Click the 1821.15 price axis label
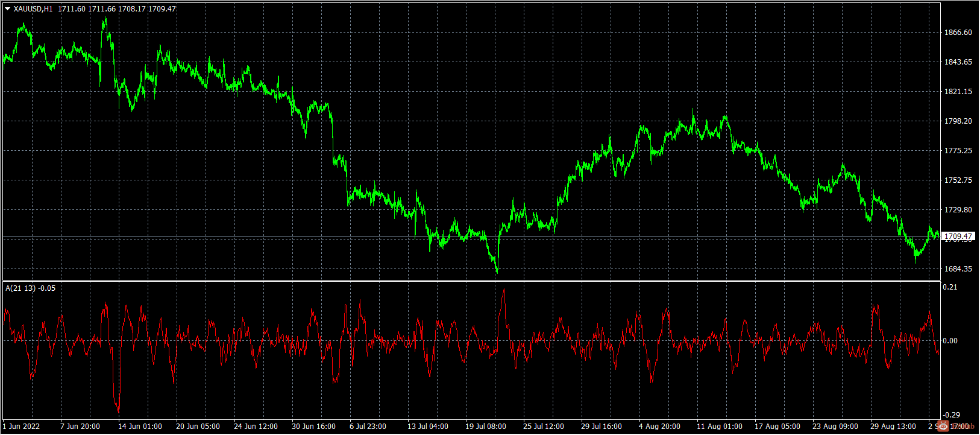 [958, 92]
